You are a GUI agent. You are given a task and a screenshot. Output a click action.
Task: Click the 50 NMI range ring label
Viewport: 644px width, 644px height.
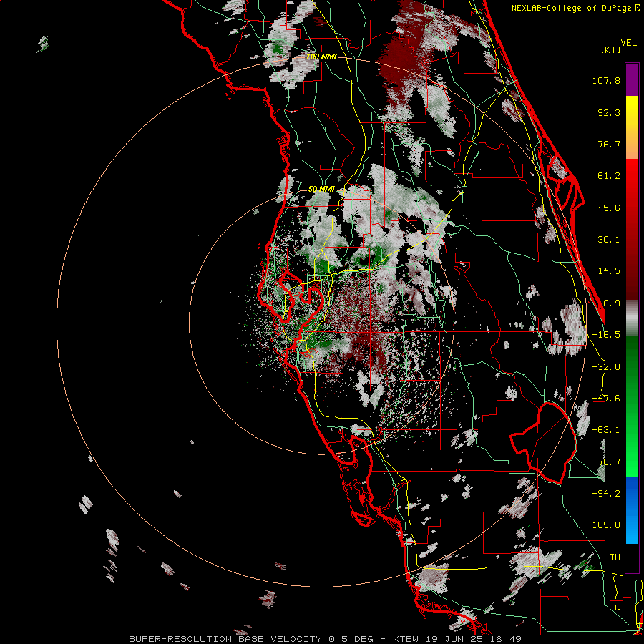pyautogui.click(x=321, y=190)
